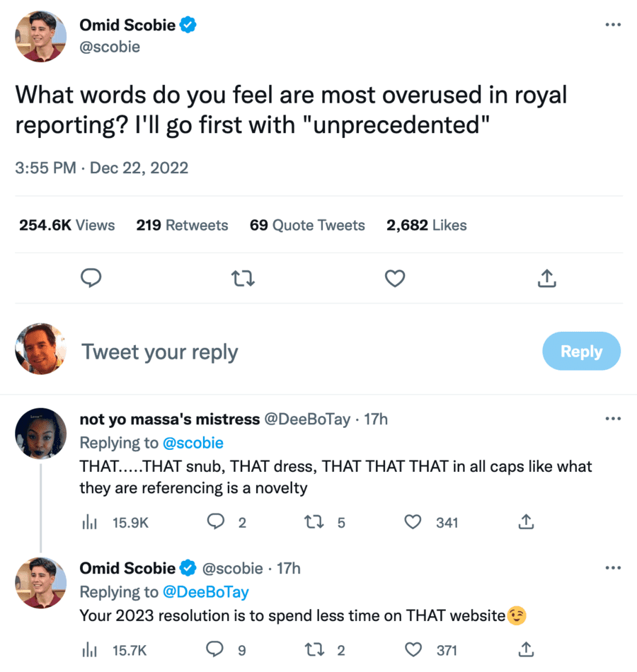Open more options on DeeBoTay's reply
The width and height of the screenshot is (637, 672).
coord(613,419)
